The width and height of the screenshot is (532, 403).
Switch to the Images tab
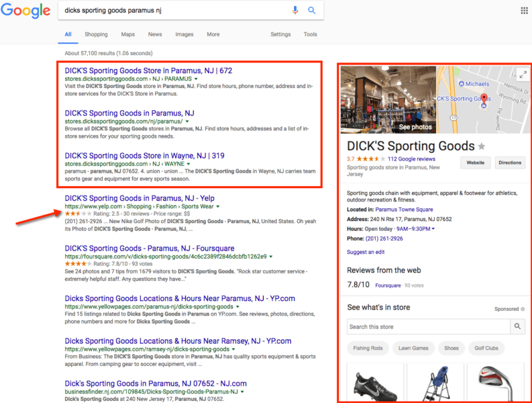point(184,34)
